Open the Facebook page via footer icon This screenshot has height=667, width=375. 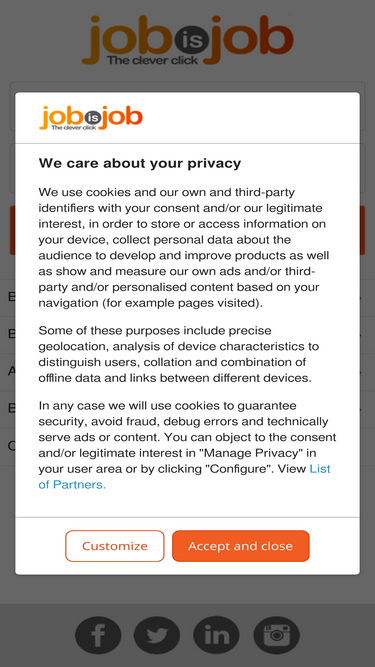tap(98, 635)
